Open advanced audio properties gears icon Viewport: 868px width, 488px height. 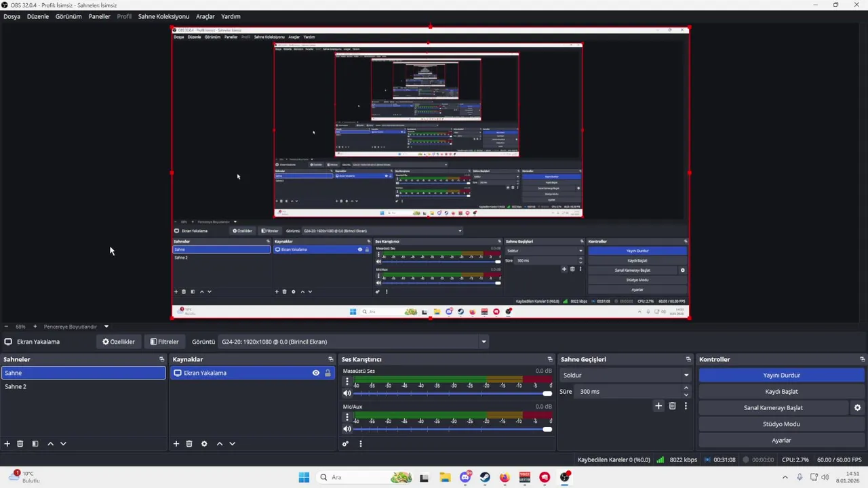pyautogui.click(x=345, y=444)
